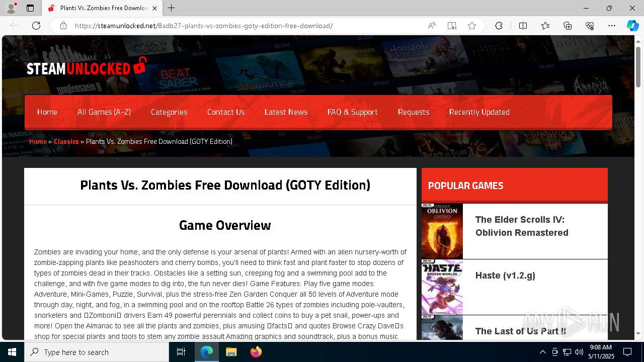644x362 pixels.
Task: Click the Game Overview heading
Action: tap(225, 225)
